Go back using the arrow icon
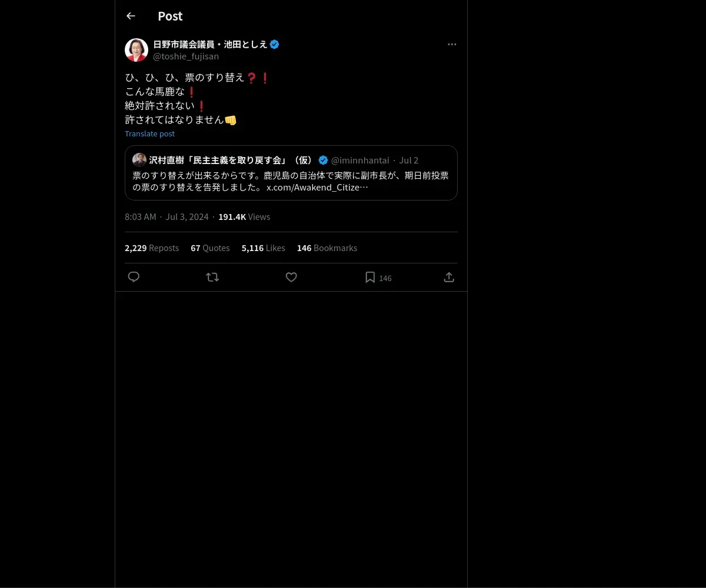706x588 pixels. (131, 16)
